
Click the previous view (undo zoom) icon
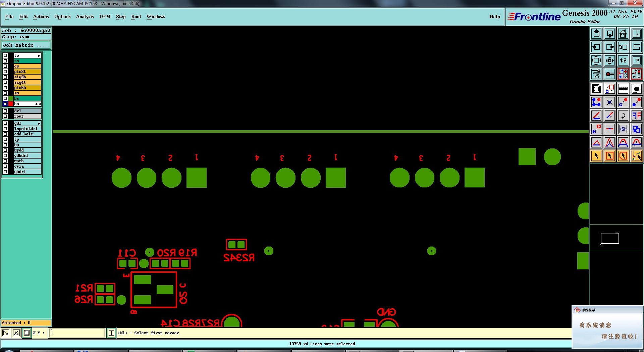(x=623, y=47)
